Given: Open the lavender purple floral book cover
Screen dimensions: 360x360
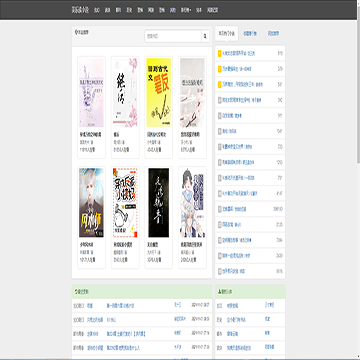Looking at the screenshot, I should click(91, 92).
